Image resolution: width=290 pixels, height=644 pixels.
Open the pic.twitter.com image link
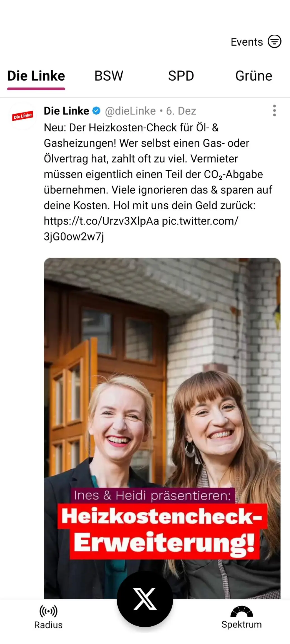pos(141,229)
